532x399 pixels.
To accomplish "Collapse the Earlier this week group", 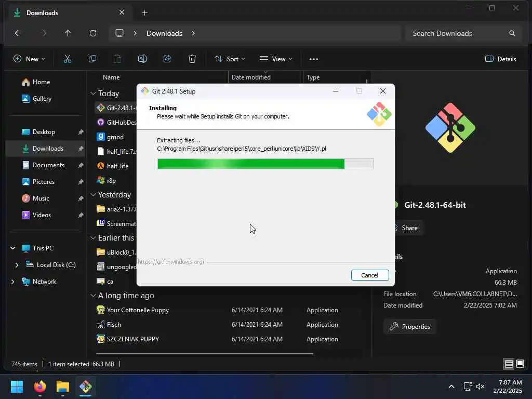I will pyautogui.click(x=93, y=238).
